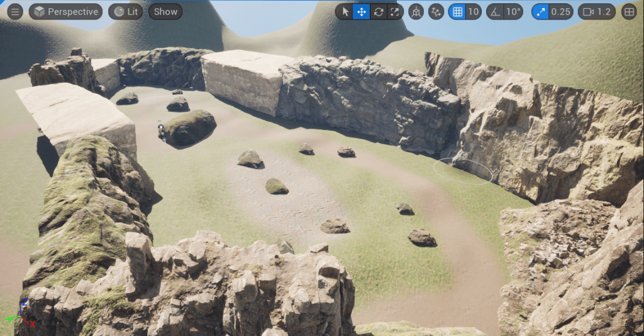Screen dimensions: 644x336
Task: Open the scale snap 0.25 dropdown
Action: (561, 11)
